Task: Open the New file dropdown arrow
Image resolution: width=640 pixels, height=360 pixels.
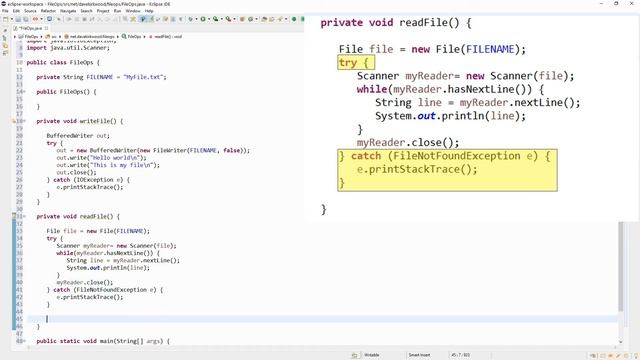Action: (12, 19)
